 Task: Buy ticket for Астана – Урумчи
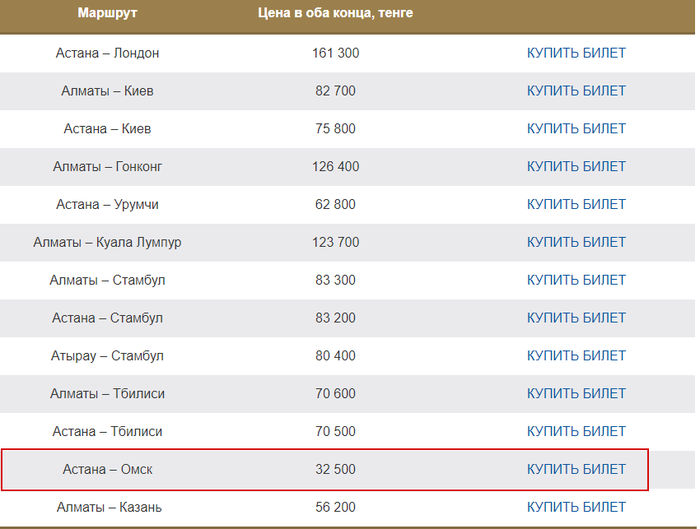pos(576,204)
